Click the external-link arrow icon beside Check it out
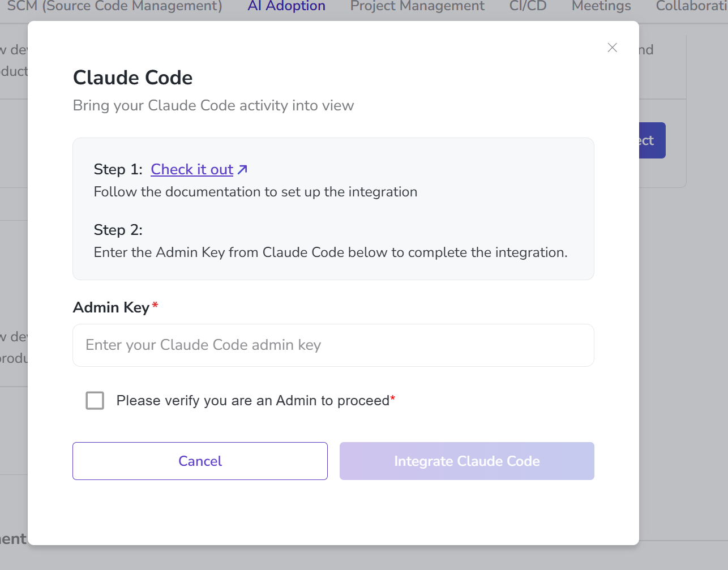This screenshot has height=570, width=728. pos(243,169)
